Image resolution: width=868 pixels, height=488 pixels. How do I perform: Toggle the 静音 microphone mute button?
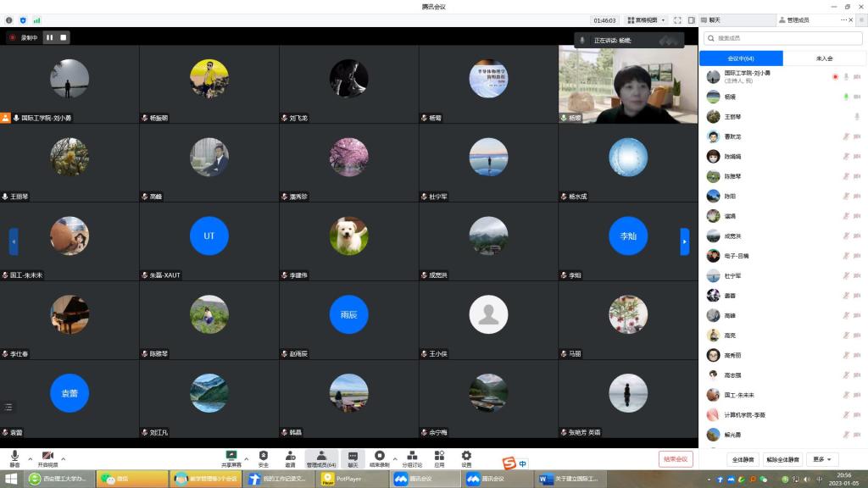tap(15, 456)
